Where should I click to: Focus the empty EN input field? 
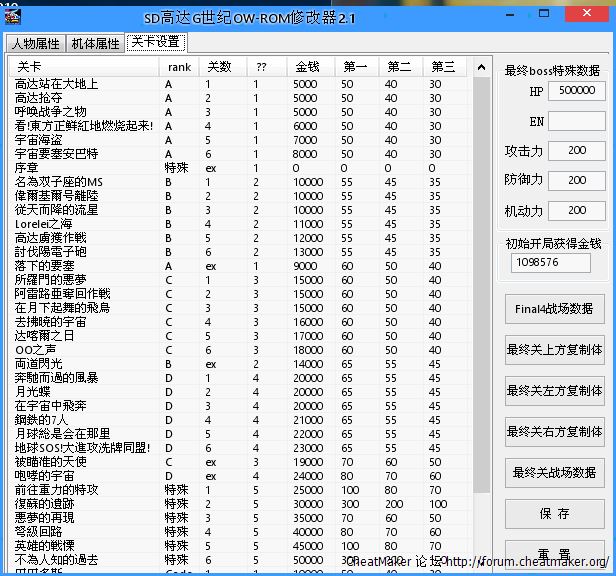[576, 121]
